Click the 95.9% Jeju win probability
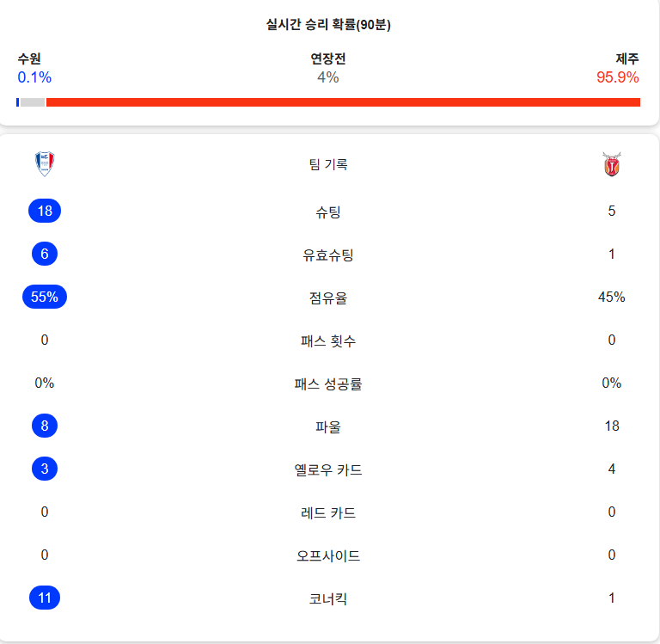 tap(618, 77)
